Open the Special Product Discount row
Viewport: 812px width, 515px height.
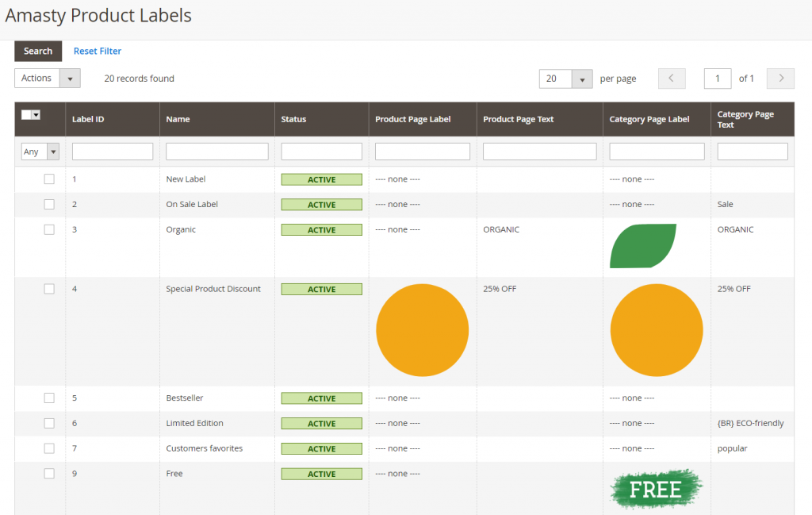(213, 289)
